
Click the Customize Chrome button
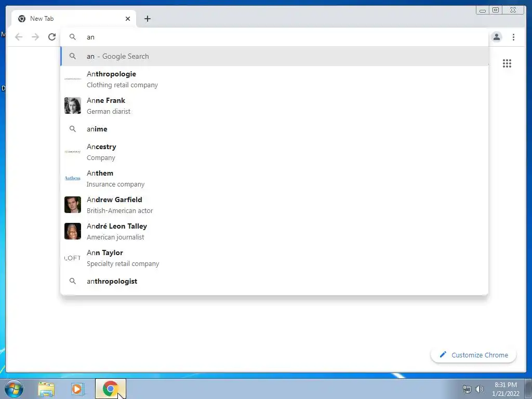[x=474, y=355]
